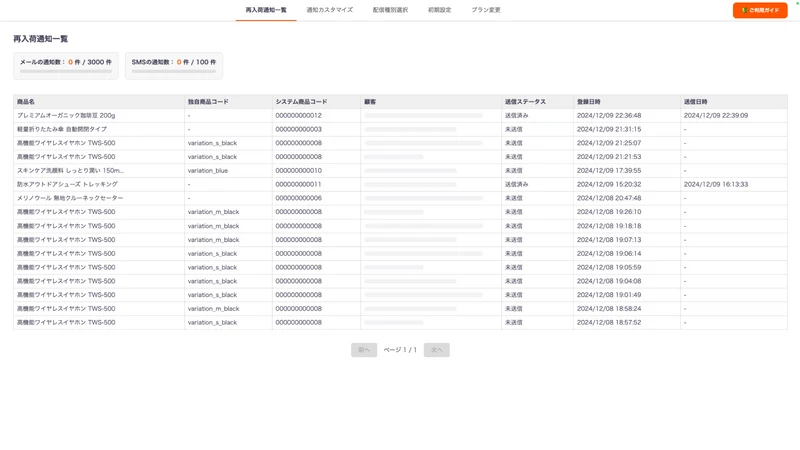Screen dimensions: 800x450
Task: Click system code 000000000006
Action: (298, 198)
